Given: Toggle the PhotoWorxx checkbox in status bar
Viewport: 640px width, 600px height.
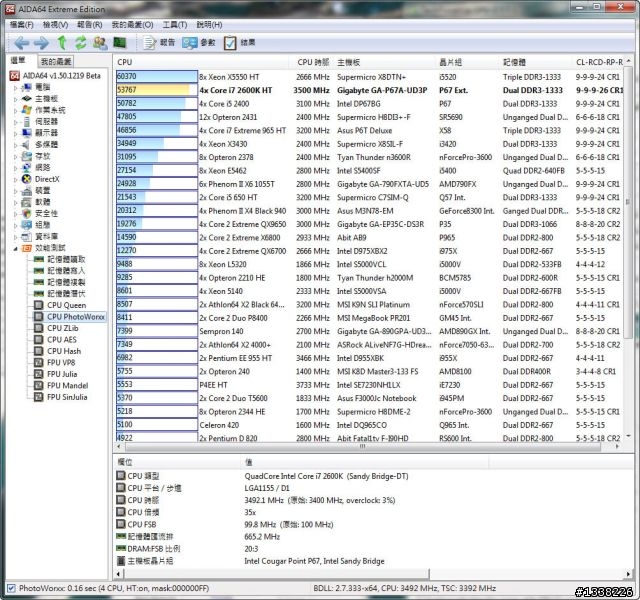Looking at the screenshot, I should 11,588.
